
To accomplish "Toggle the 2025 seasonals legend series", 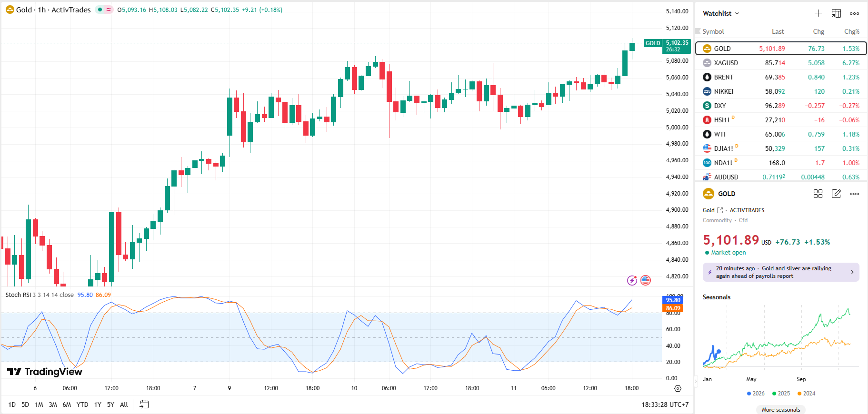I will [x=781, y=394].
